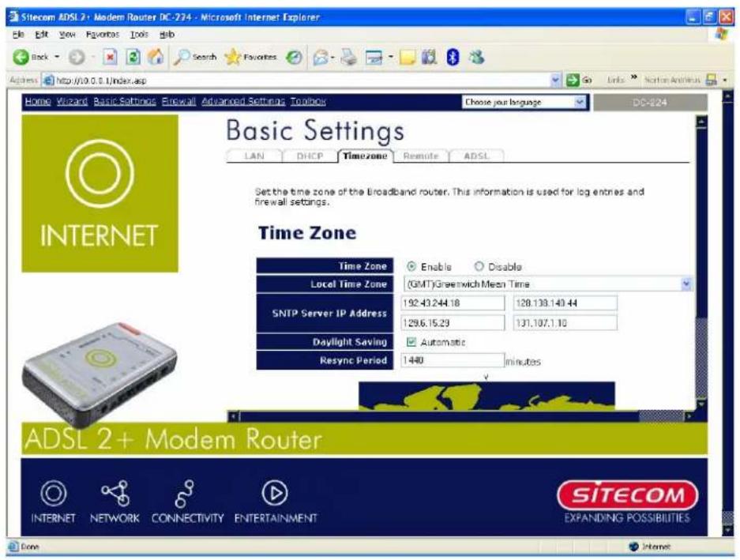Click the SNTP field containing 192.43.244.18

pos(453,303)
